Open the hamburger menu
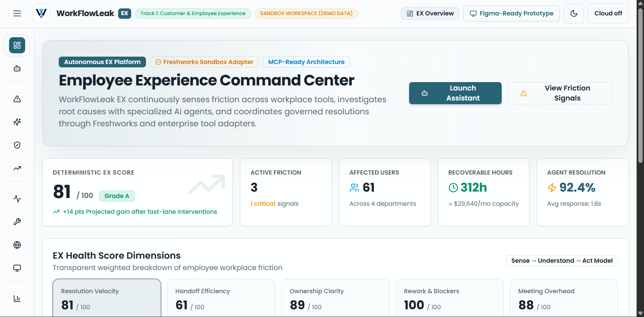Screen dimensions: 644x317 (x=17, y=13)
